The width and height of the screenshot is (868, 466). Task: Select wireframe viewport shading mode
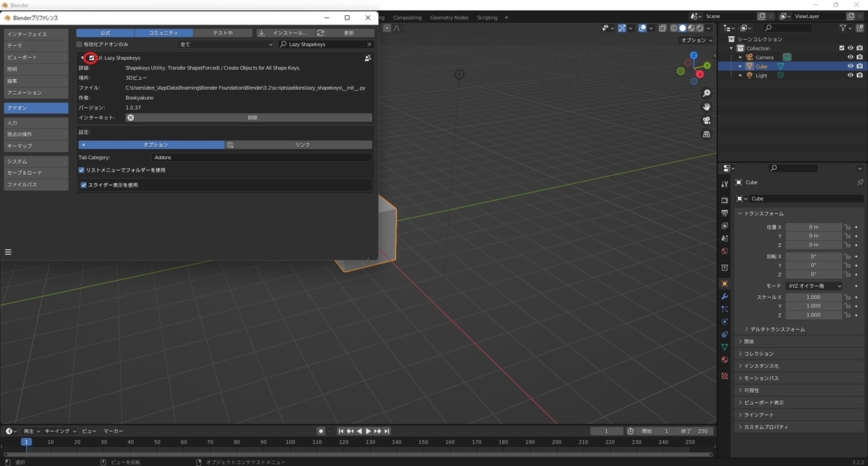click(x=673, y=28)
